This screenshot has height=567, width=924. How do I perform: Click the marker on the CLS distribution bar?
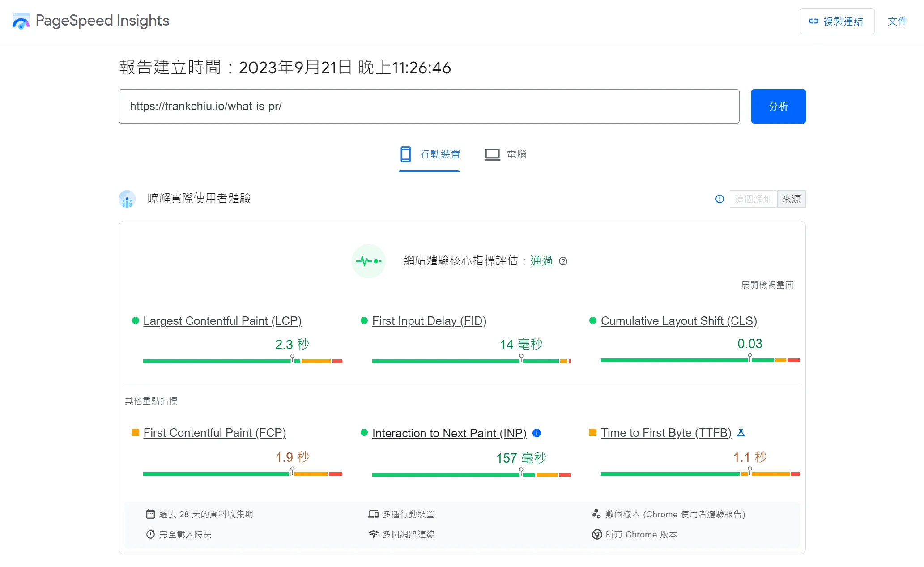click(x=749, y=357)
